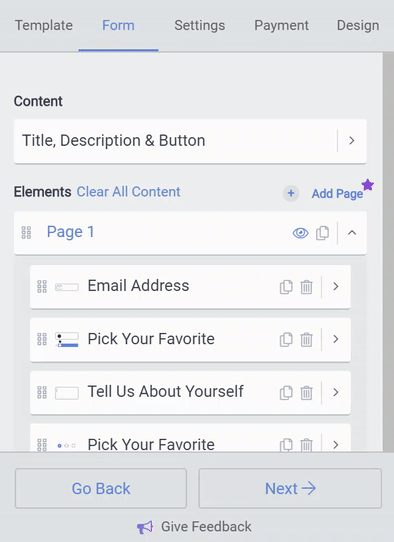
Task: Toggle Page 1 visibility eye icon
Action: tap(300, 233)
